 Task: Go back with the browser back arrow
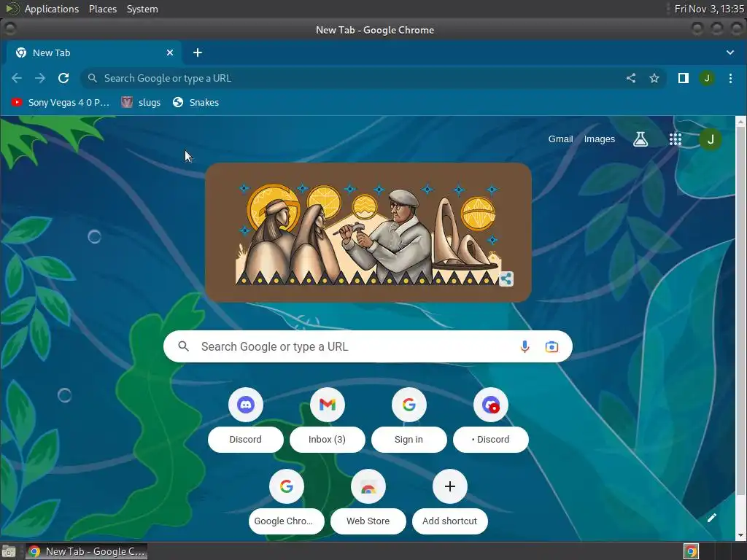17,78
